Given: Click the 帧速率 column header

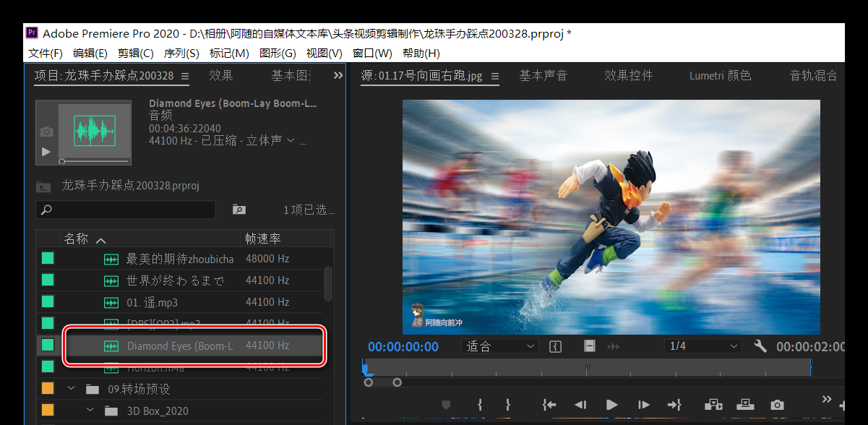Looking at the screenshot, I should click(x=263, y=239).
